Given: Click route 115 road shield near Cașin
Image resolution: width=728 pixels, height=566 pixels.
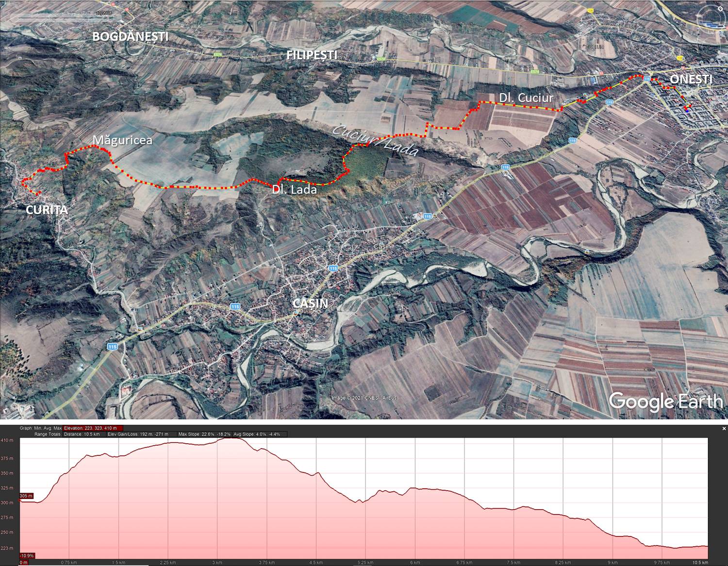Looking at the screenshot, I should pyautogui.click(x=332, y=268).
